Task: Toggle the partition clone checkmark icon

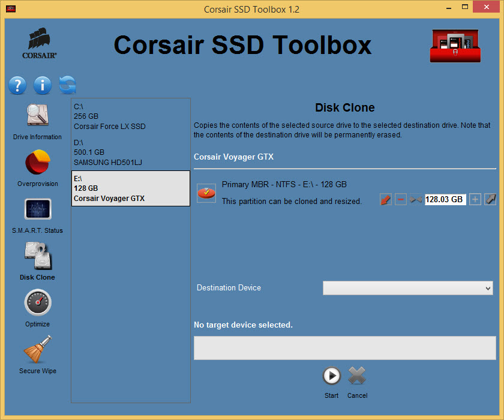Action: tap(206, 193)
